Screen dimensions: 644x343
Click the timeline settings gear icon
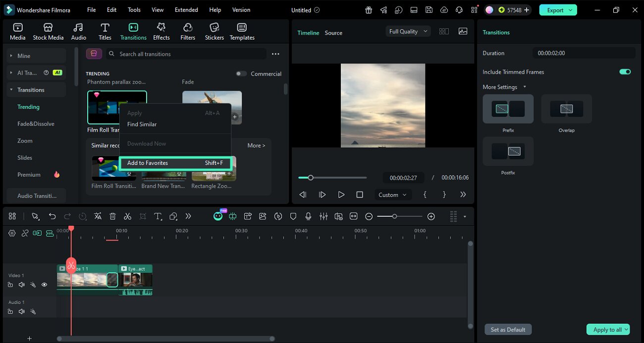(x=12, y=233)
